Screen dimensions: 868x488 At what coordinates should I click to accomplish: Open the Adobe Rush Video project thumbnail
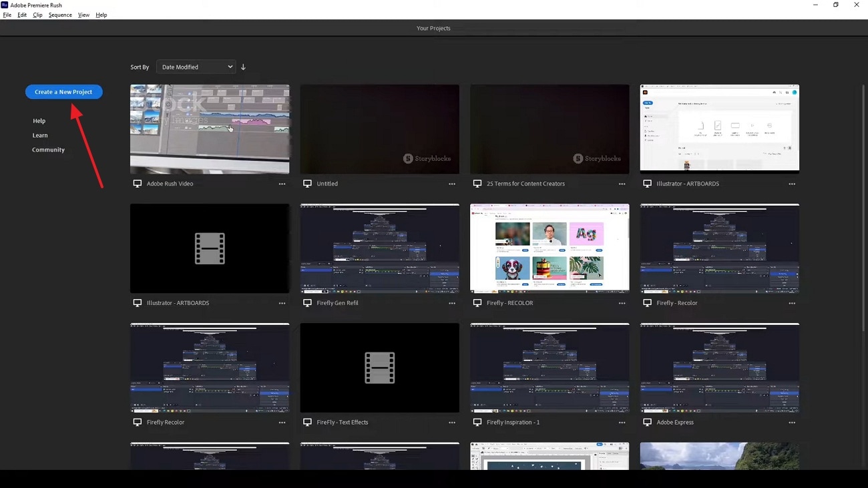(x=210, y=129)
